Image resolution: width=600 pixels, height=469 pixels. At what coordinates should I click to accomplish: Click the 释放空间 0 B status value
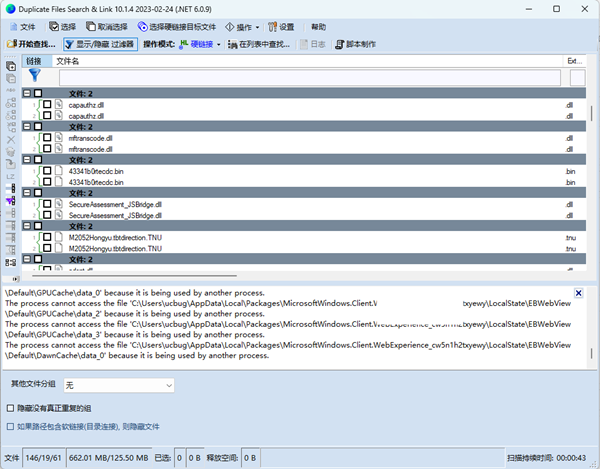point(250,458)
